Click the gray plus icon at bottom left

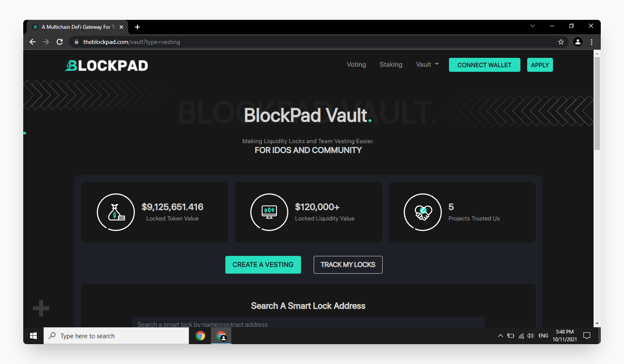[41, 308]
